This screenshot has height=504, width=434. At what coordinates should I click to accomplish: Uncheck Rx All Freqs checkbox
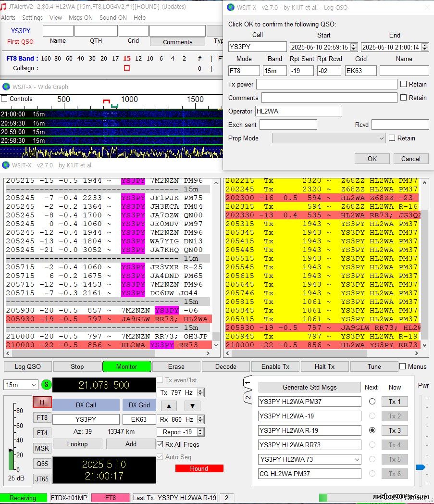160,444
